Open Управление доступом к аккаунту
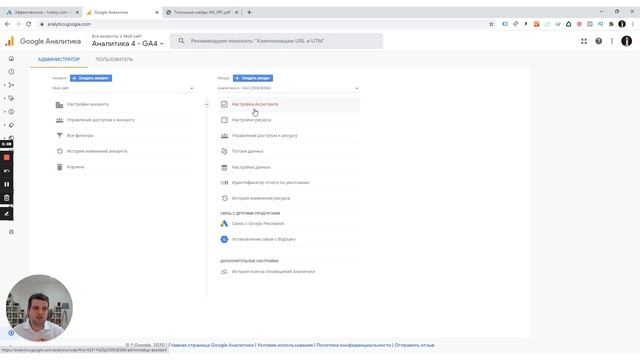The height and width of the screenshot is (360, 640). [x=101, y=120]
